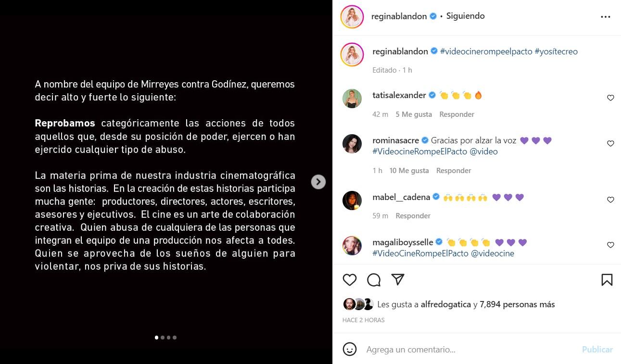Open the @videocine mention in magaliboysselle's comment
621x364 pixels.
click(493, 253)
